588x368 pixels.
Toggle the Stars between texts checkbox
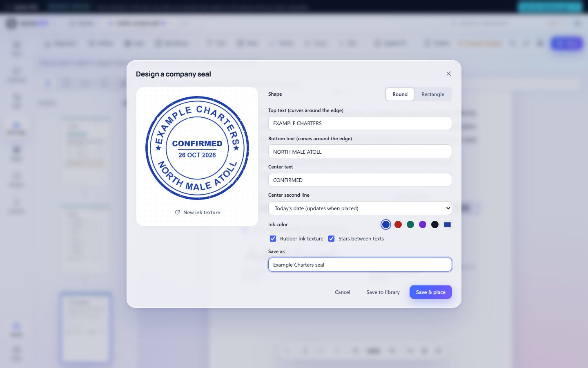pos(332,238)
